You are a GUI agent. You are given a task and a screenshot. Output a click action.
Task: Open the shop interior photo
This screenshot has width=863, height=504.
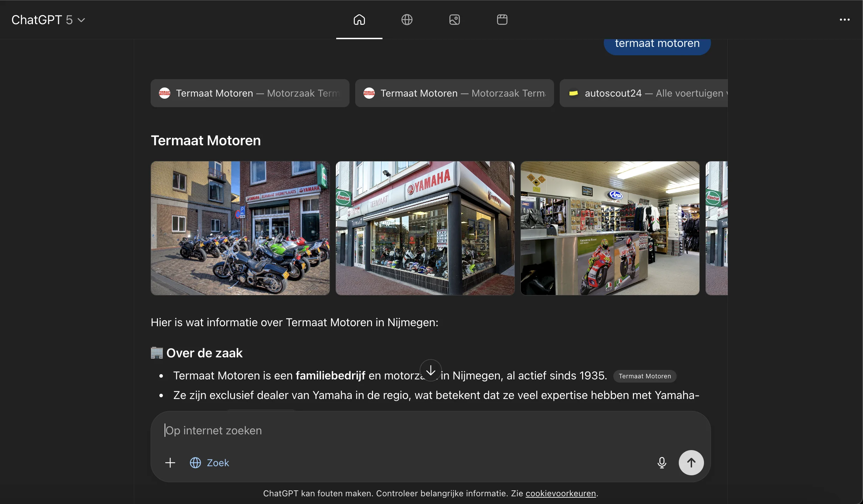coord(610,228)
